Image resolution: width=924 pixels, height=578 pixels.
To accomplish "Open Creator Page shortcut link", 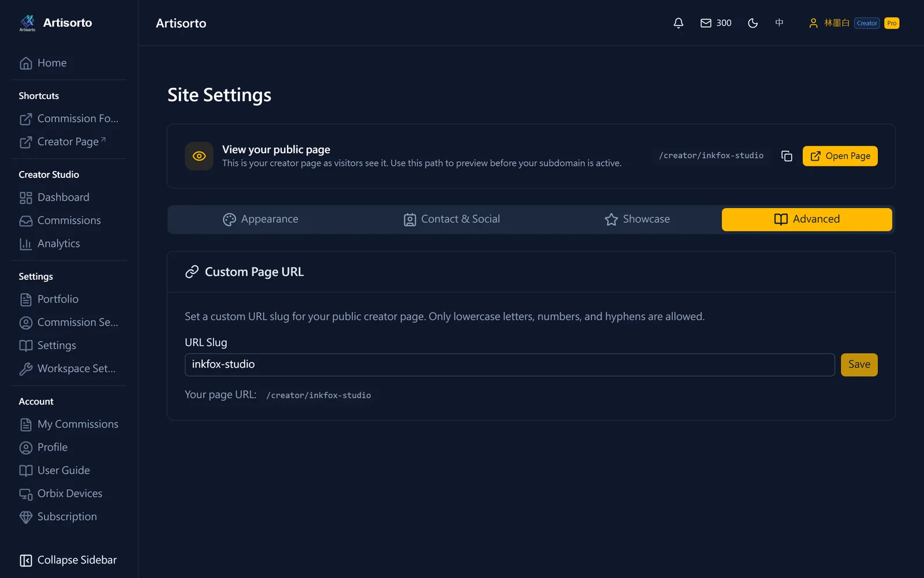I will click(69, 142).
